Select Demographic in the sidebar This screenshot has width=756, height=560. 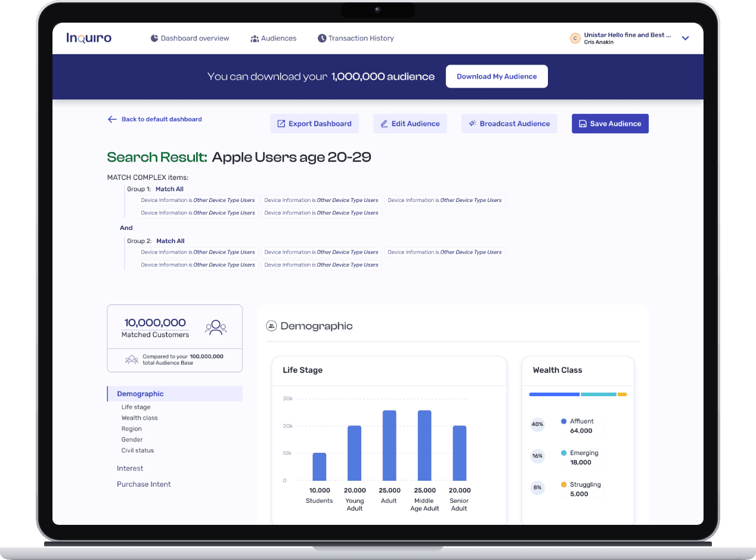(x=175, y=394)
